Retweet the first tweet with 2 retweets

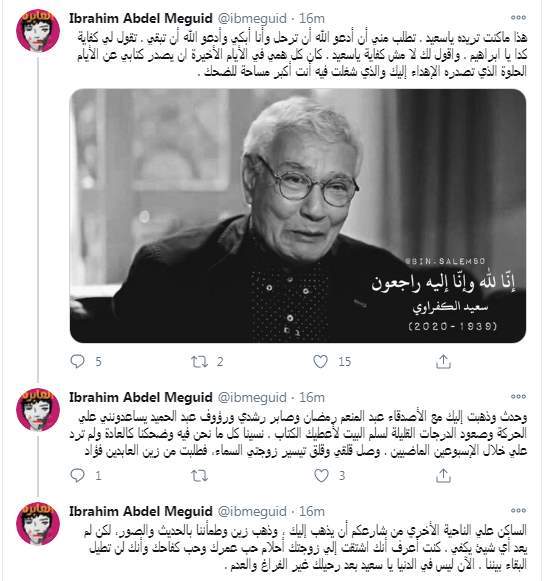(199, 362)
